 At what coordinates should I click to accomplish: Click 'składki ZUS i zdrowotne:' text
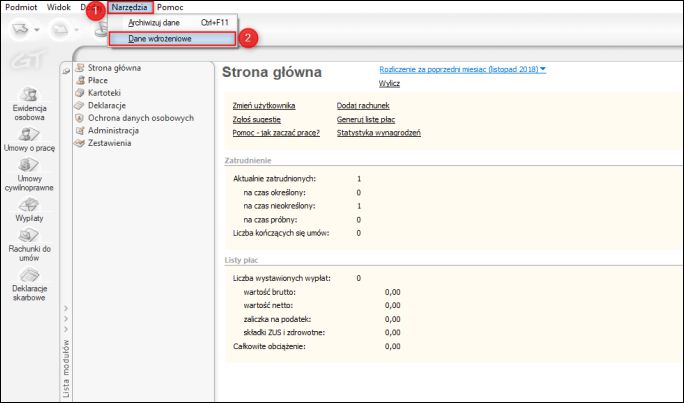pos(284,332)
